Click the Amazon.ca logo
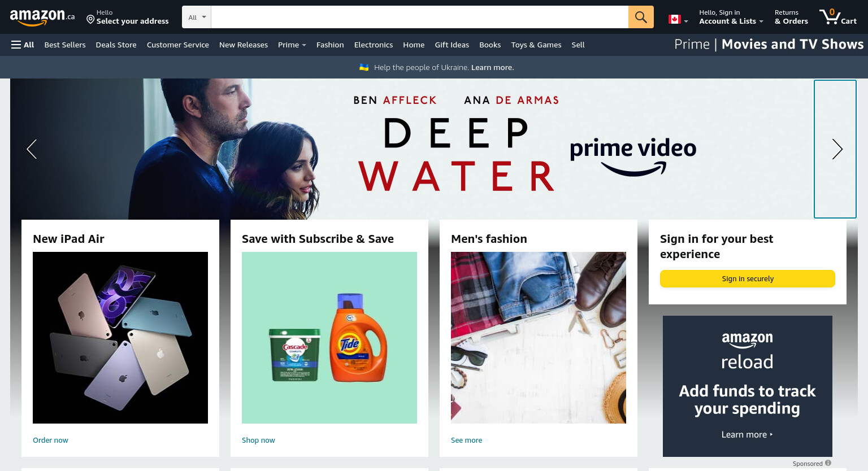Image resolution: width=868 pixels, height=471 pixels. (x=42, y=17)
